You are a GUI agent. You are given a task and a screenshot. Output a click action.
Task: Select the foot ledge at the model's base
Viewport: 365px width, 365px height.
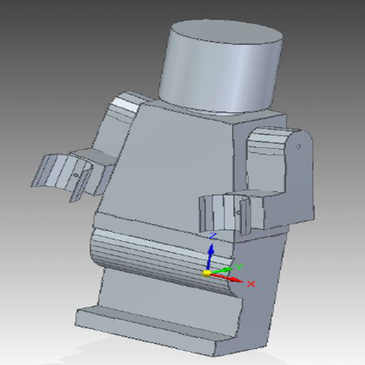pyautogui.click(x=147, y=325)
